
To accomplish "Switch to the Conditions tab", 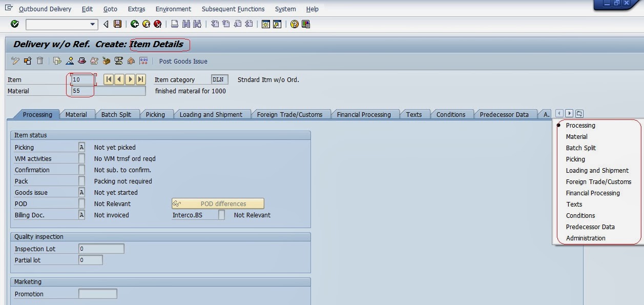I will 451,114.
